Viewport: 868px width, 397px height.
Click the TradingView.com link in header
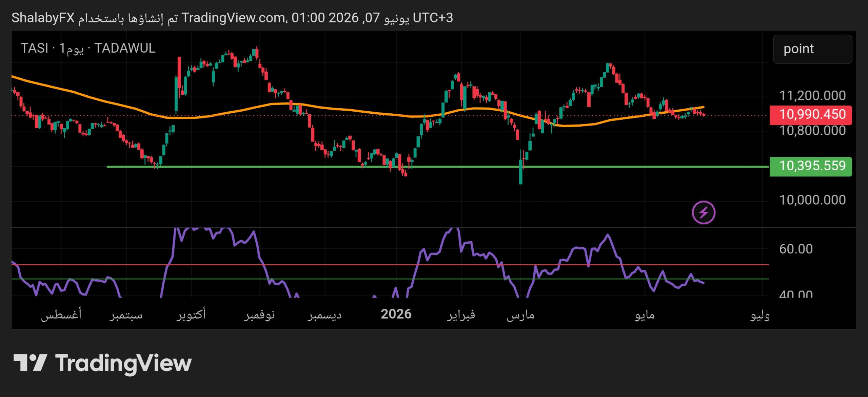coord(233,18)
